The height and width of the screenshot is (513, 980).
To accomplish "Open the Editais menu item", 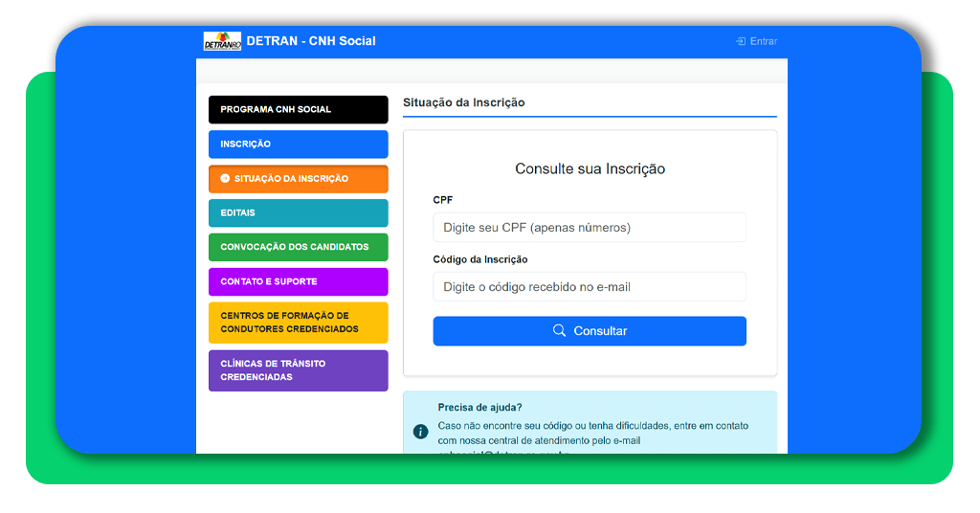I will coord(299,213).
